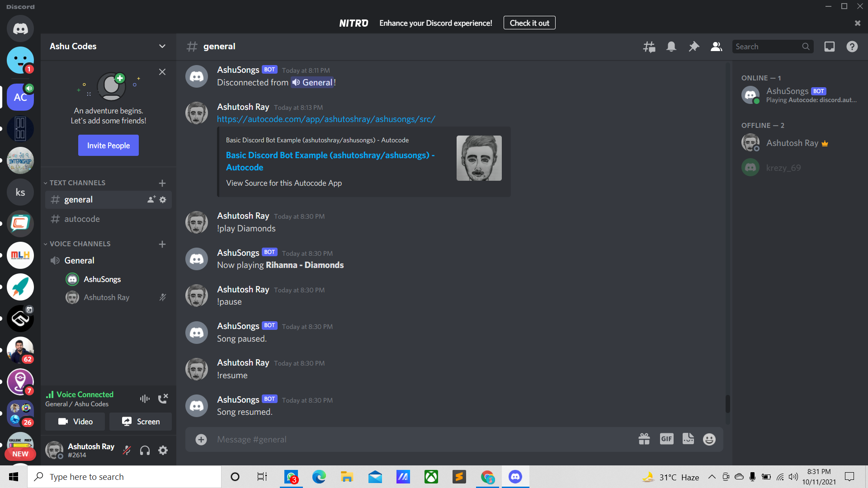The height and width of the screenshot is (488, 868).
Task: Open Ashu Codes server dropdown
Action: [162, 46]
